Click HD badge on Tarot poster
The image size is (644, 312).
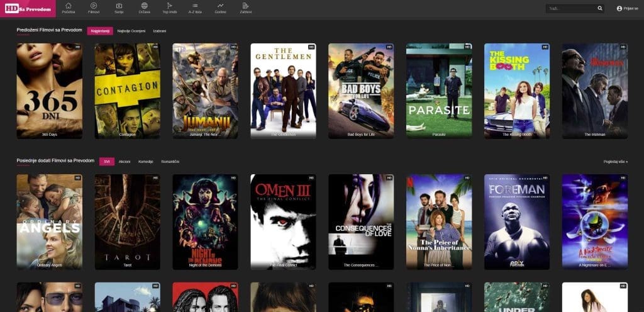(155, 178)
